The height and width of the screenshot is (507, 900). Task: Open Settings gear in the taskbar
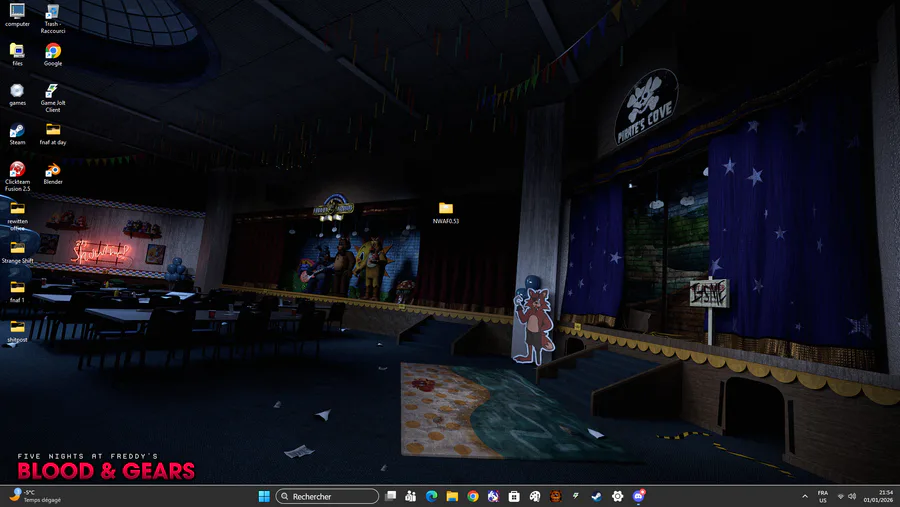tap(618, 496)
